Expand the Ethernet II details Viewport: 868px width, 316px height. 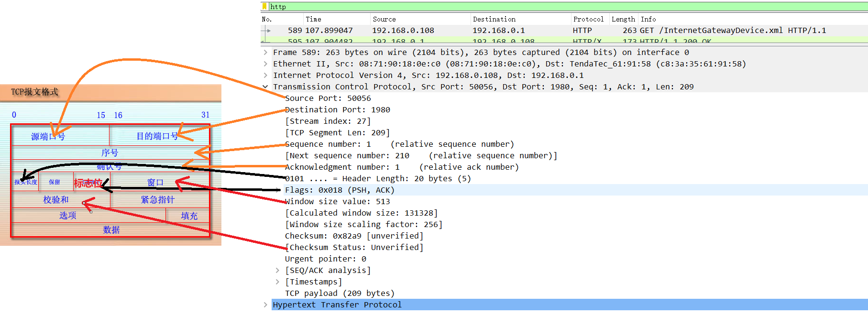point(265,64)
